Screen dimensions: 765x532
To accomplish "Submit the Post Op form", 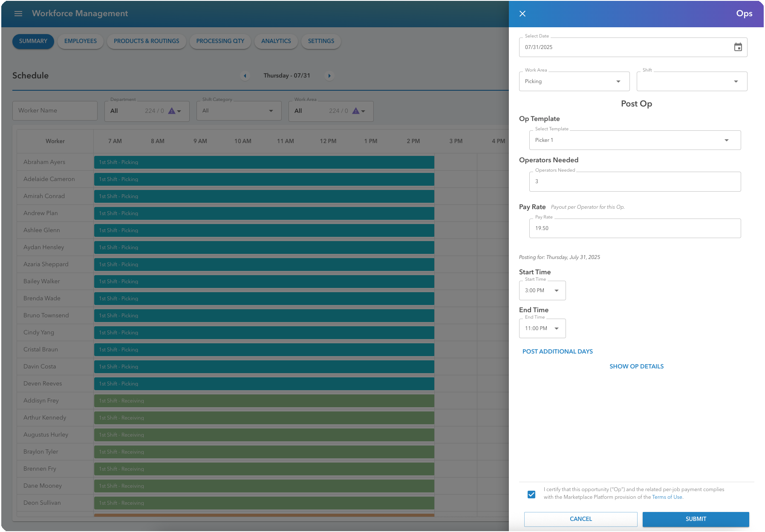I will pyautogui.click(x=696, y=519).
